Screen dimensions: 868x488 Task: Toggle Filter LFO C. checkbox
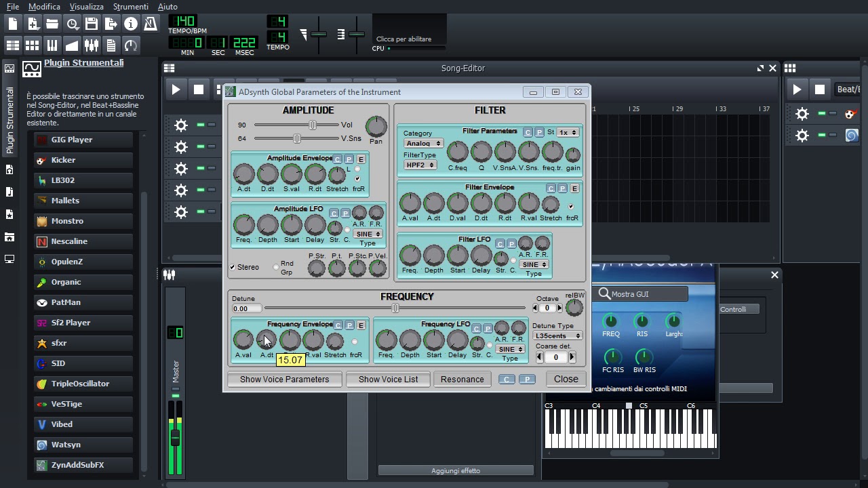513,260
